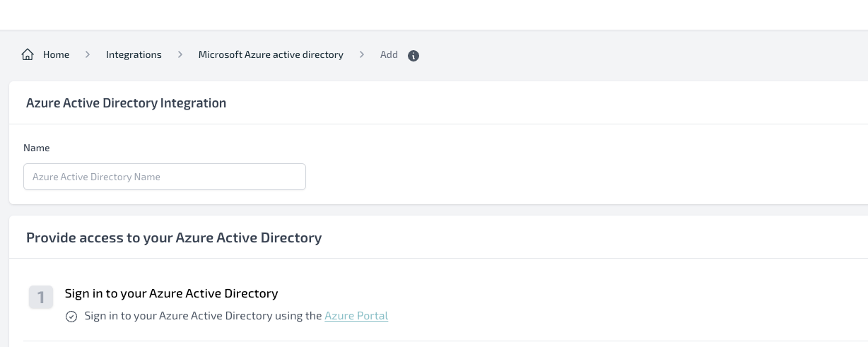The width and height of the screenshot is (868, 347).
Task: Open the Azure Portal link
Action: click(356, 316)
